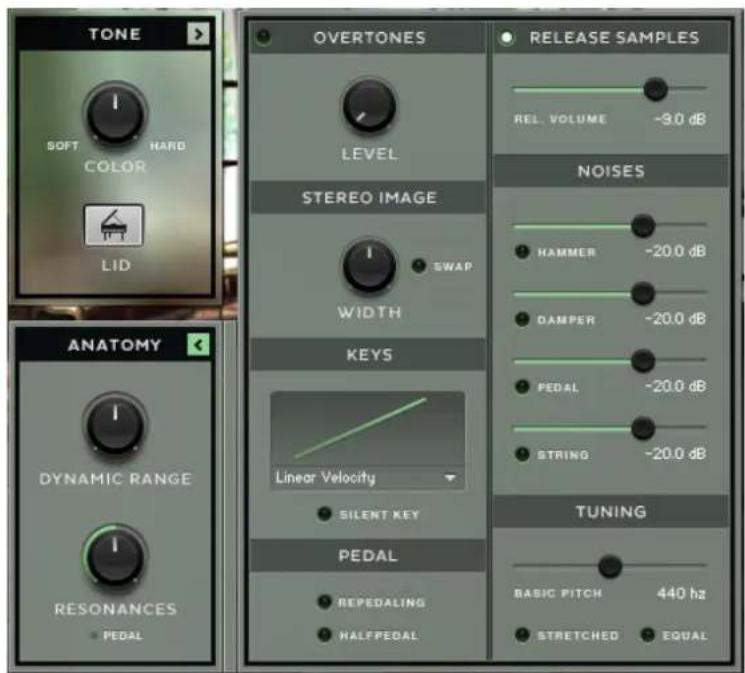
Task: Click the Hard label near Color knob
Action: [168, 145]
